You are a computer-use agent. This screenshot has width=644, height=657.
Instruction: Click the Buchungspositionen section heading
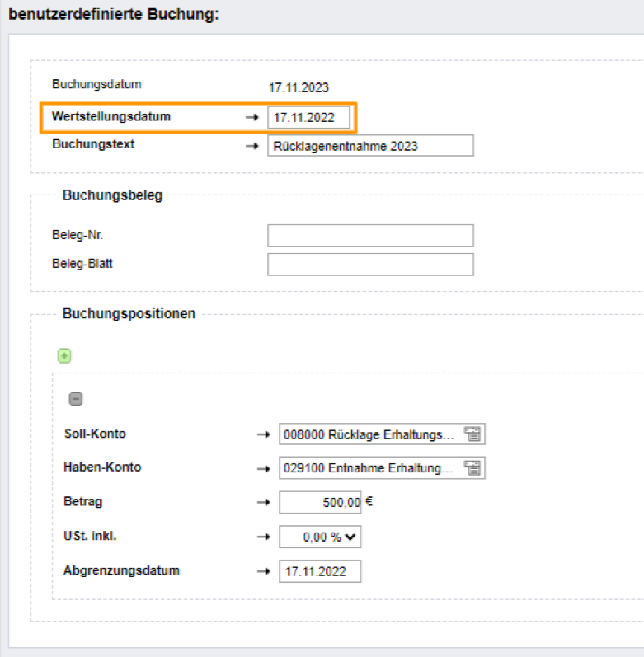click(x=129, y=313)
